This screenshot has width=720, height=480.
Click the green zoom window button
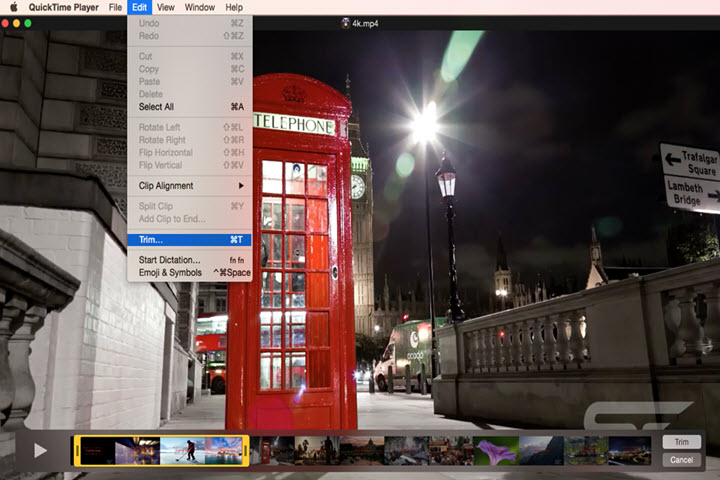[27, 22]
